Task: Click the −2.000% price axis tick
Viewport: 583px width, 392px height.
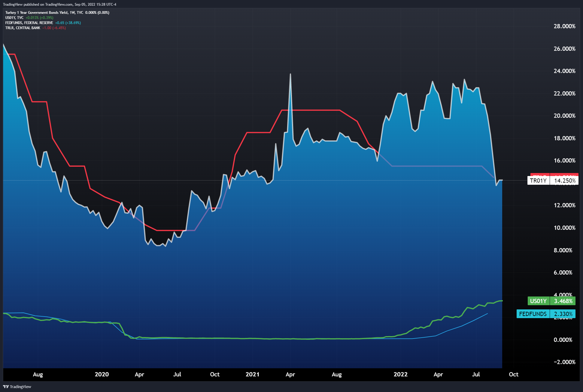Action: pos(564,362)
